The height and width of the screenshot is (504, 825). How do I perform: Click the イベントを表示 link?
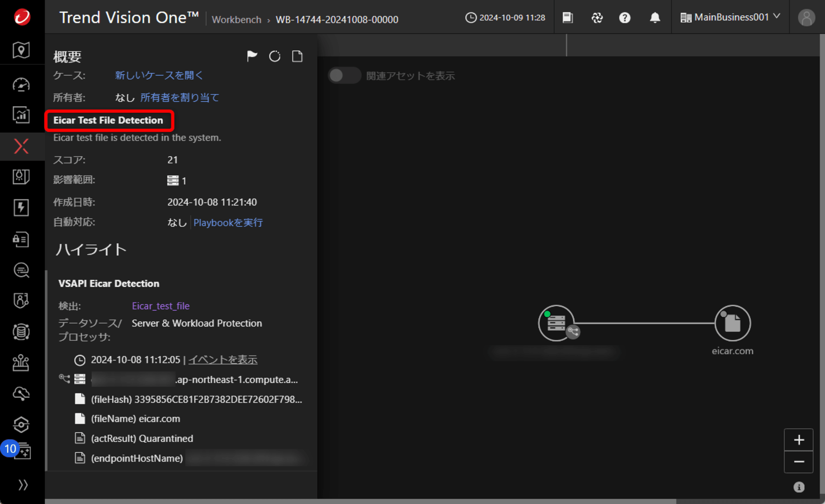tap(223, 359)
